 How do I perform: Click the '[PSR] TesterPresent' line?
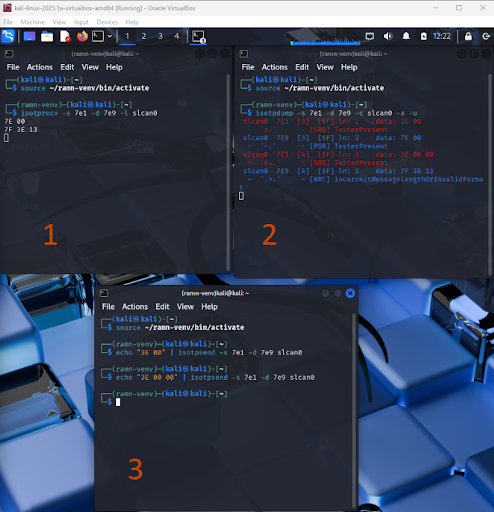(x=348, y=146)
